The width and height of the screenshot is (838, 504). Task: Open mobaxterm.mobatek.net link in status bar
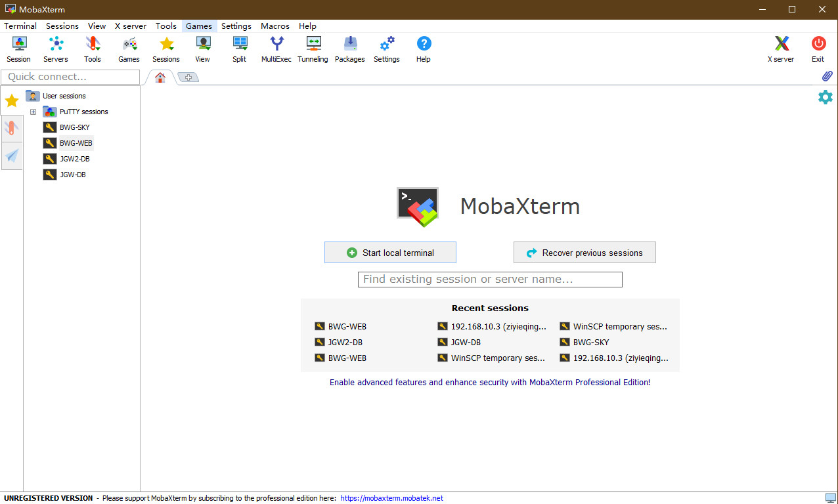(391, 498)
